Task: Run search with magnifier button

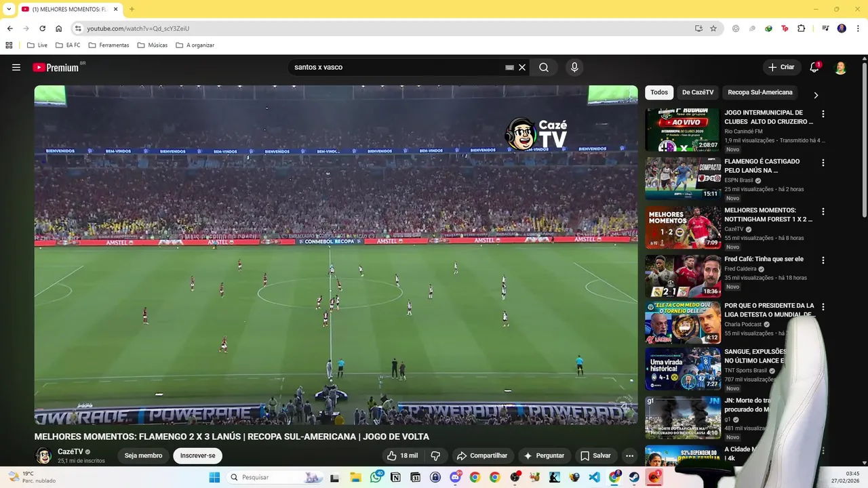Action: [544, 67]
